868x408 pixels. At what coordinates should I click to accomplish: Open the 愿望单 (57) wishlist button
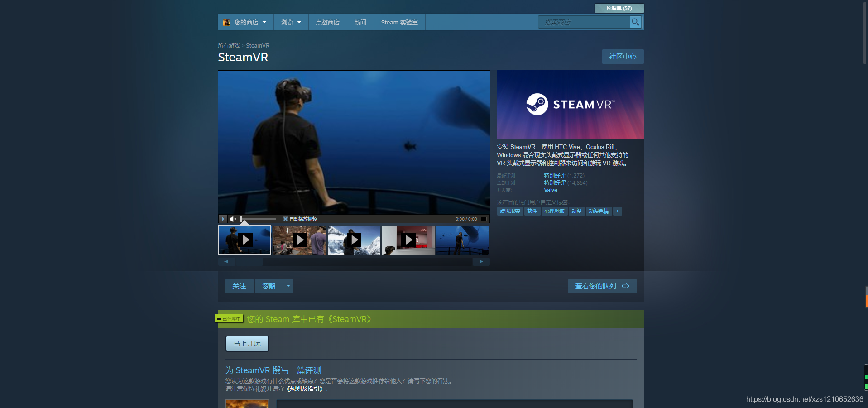[619, 8]
